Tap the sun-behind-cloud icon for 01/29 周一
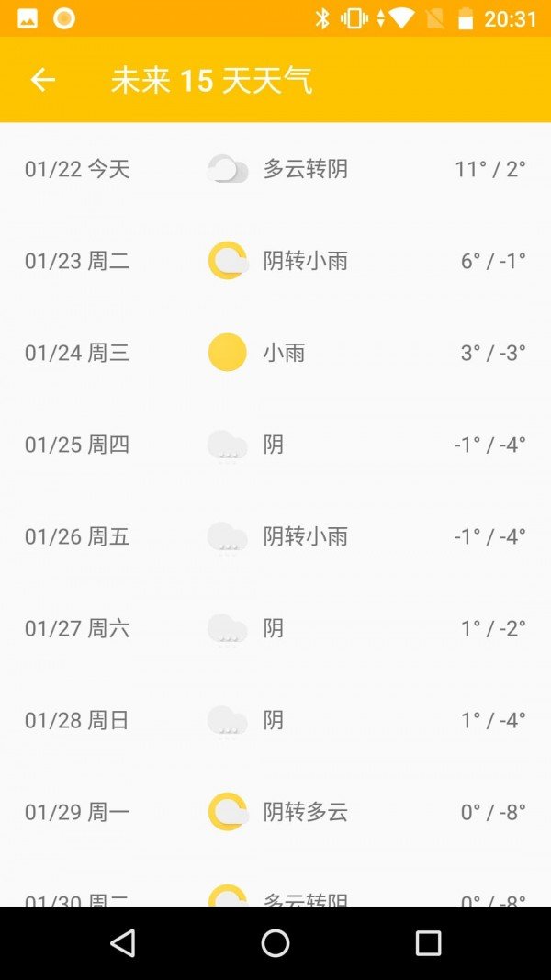Screen dimensions: 551x980 click(228, 812)
